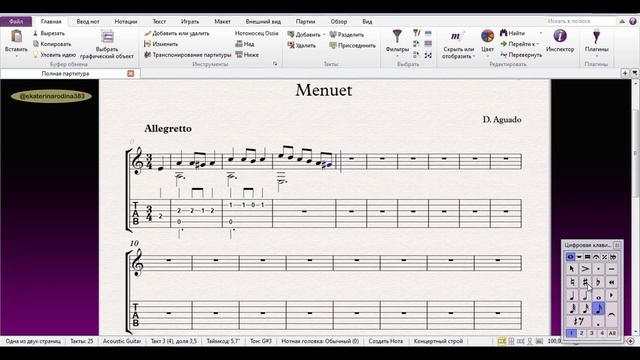
Task: Switch to Макет ribbon tab
Action: click(222, 22)
